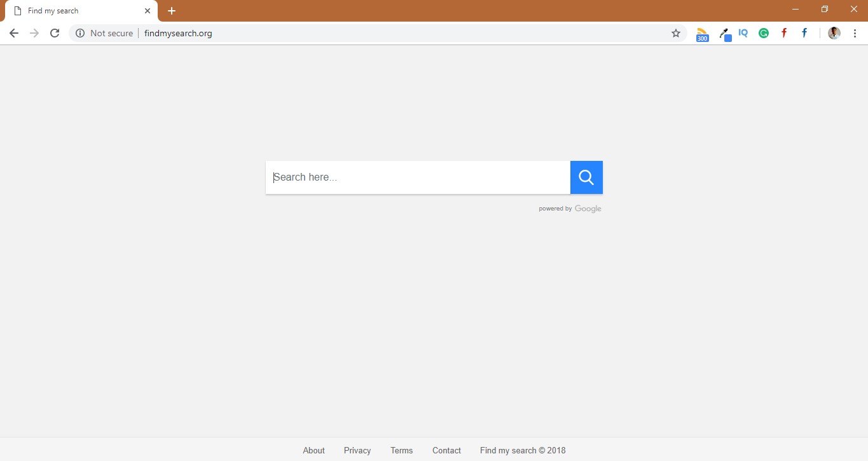Select the ColorZilla eyedropper extension
The image size is (868, 461).
click(725, 33)
